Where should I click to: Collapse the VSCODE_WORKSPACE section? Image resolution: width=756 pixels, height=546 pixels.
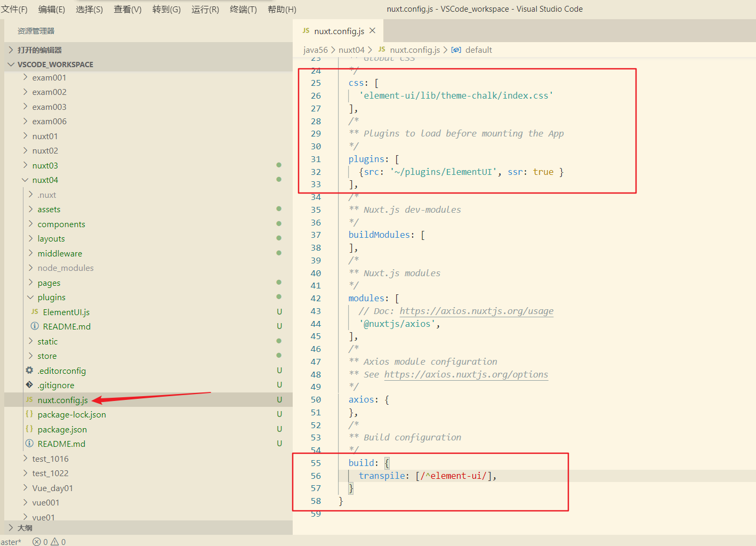pyautogui.click(x=11, y=64)
